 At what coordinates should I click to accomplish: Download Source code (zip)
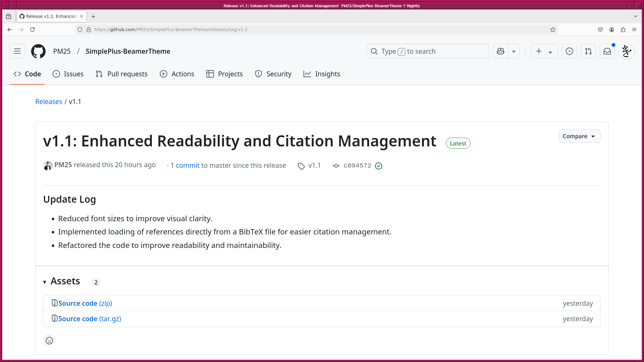coord(85,303)
